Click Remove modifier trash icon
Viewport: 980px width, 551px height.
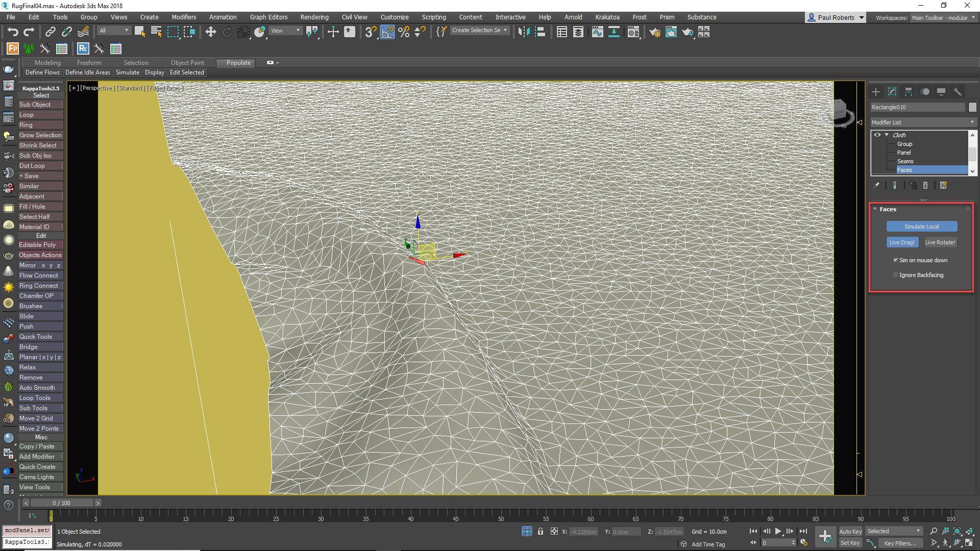(925, 185)
